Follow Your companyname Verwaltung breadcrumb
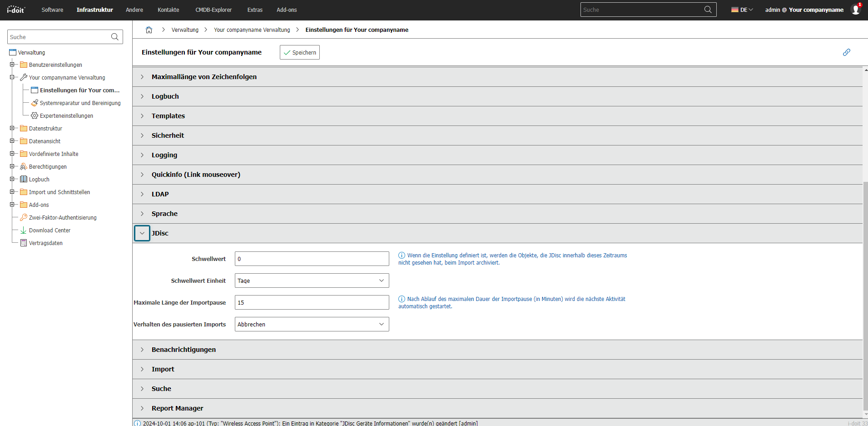The image size is (868, 426). (252, 30)
